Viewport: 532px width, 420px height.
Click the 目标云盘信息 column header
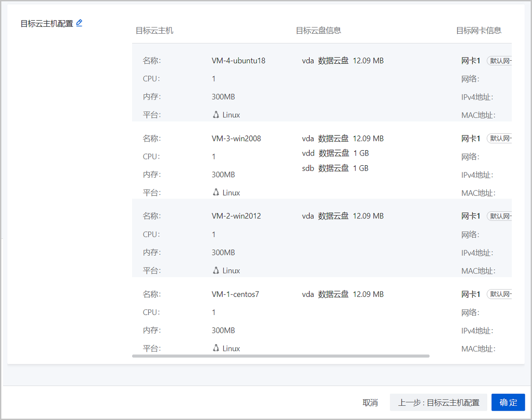point(318,31)
